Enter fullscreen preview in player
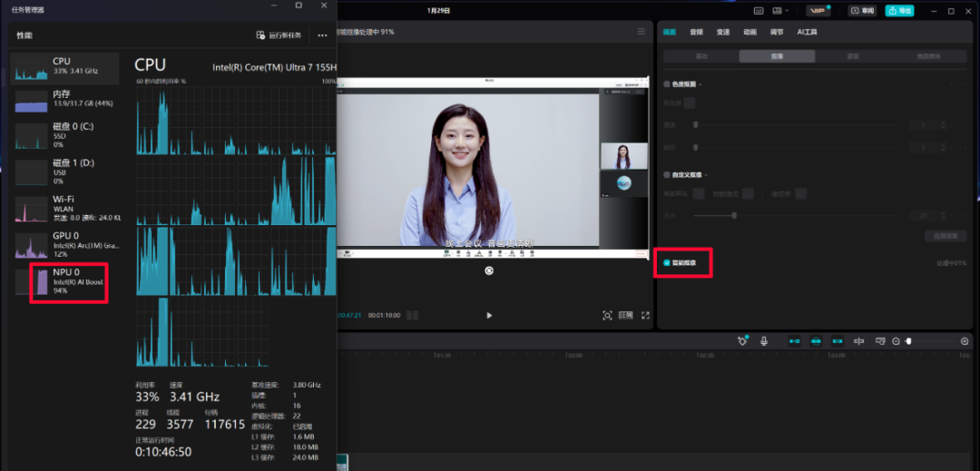The height and width of the screenshot is (471, 980). tap(646, 316)
